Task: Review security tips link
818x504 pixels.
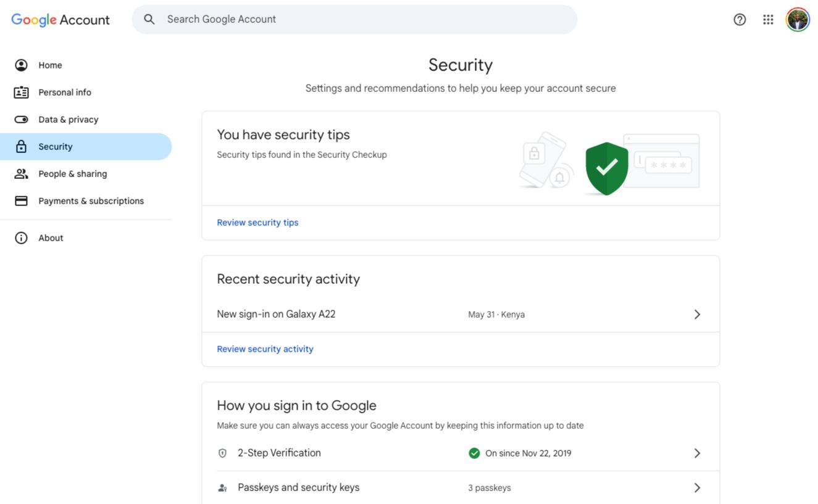Action: coord(257,222)
